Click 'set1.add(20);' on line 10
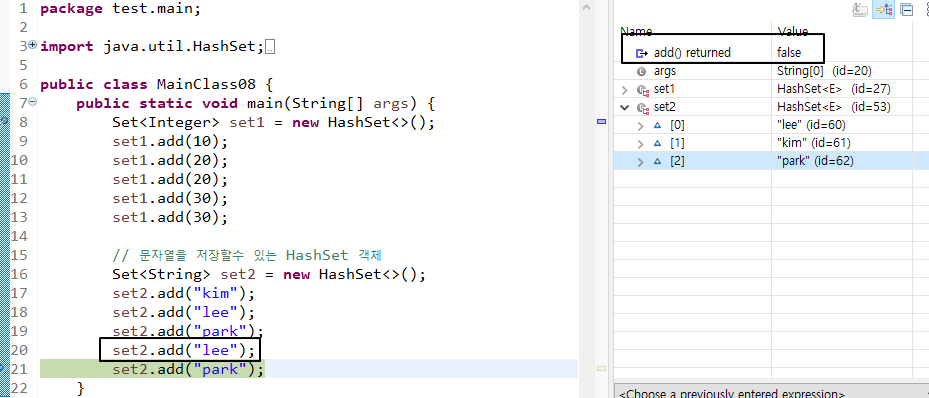 coord(170,161)
